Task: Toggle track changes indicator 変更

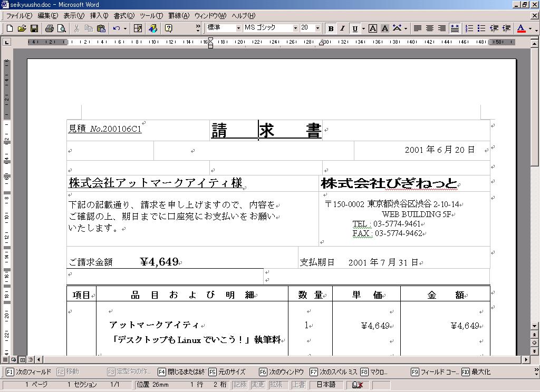Action: click(x=257, y=385)
